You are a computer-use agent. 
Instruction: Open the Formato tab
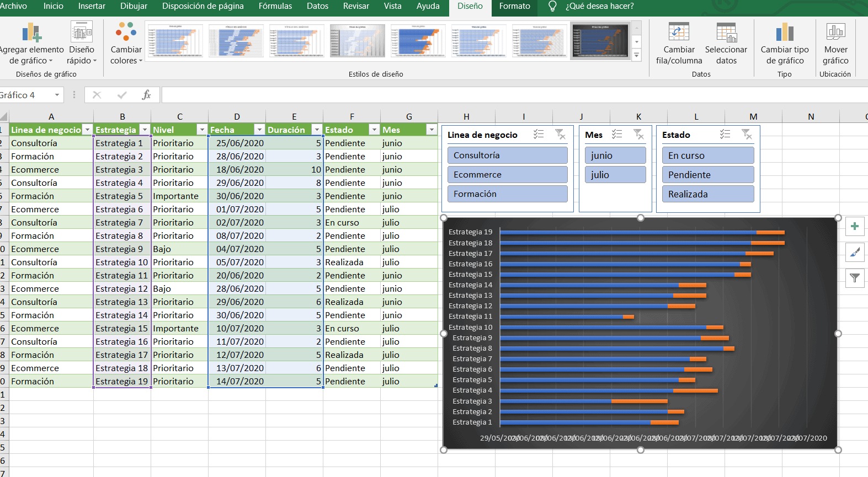[514, 6]
